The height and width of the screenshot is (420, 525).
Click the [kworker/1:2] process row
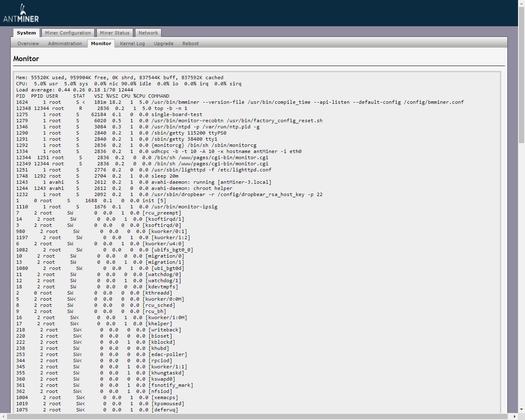click(x=103, y=237)
